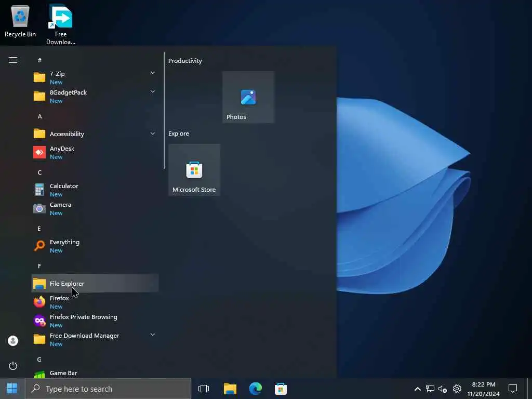The height and width of the screenshot is (399, 532).
Task: Expand the 7-Zip folder chevron
Action: pos(153,73)
